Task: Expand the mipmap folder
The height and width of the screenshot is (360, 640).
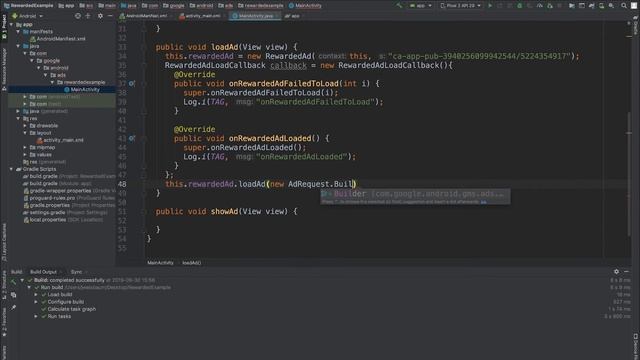Action: [25, 147]
